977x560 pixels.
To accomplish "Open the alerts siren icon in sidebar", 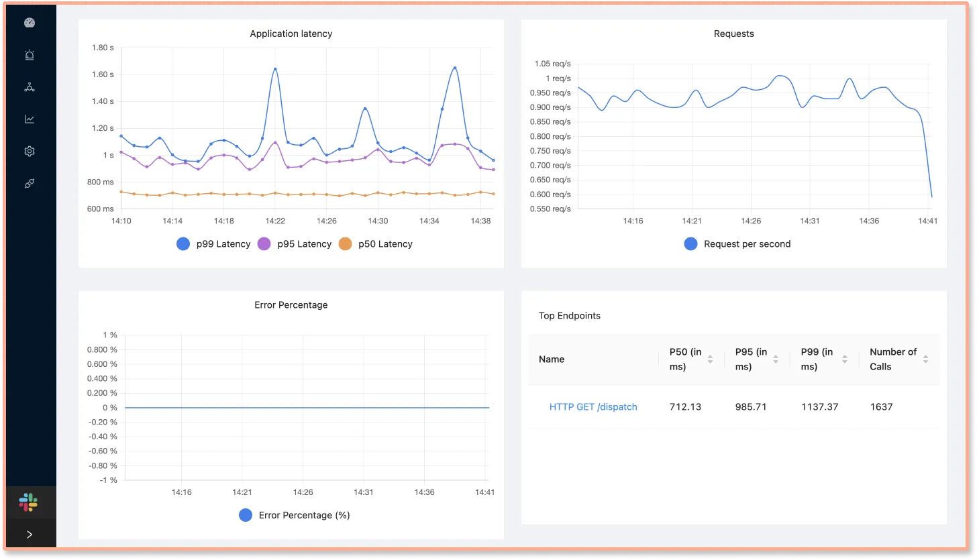I will pos(29,55).
